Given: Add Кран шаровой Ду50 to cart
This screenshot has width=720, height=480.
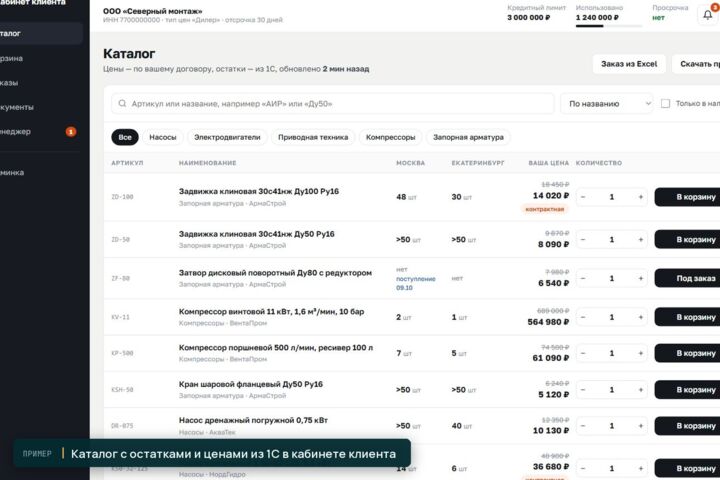Looking at the screenshot, I should coord(687,390).
